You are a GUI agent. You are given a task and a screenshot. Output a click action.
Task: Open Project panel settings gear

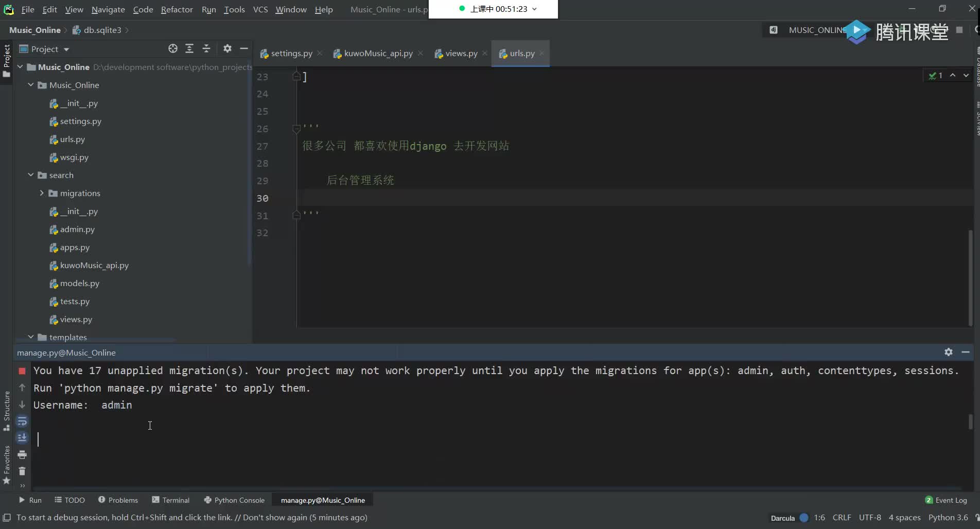click(227, 48)
